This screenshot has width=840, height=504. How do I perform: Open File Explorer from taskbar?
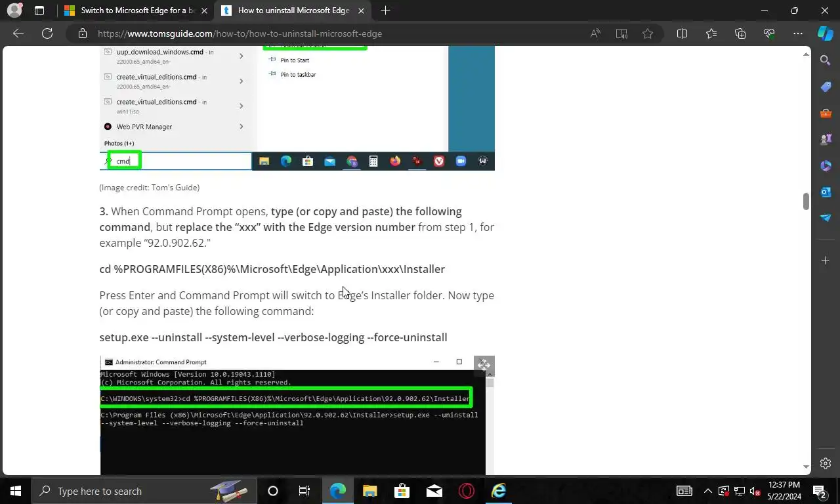(370, 491)
